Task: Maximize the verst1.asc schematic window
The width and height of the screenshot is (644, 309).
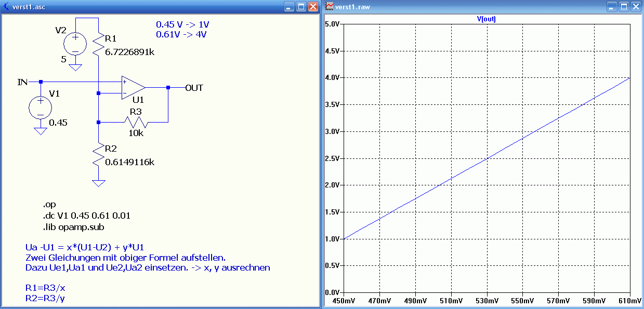Action: [301, 6]
